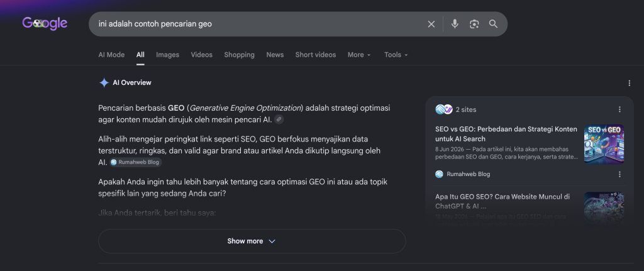
Task: Go to the Shopping tab
Action: tap(239, 55)
